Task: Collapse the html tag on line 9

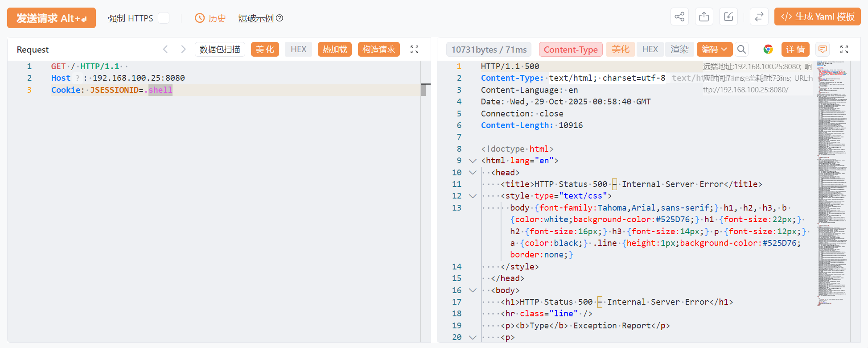Action: (x=473, y=161)
